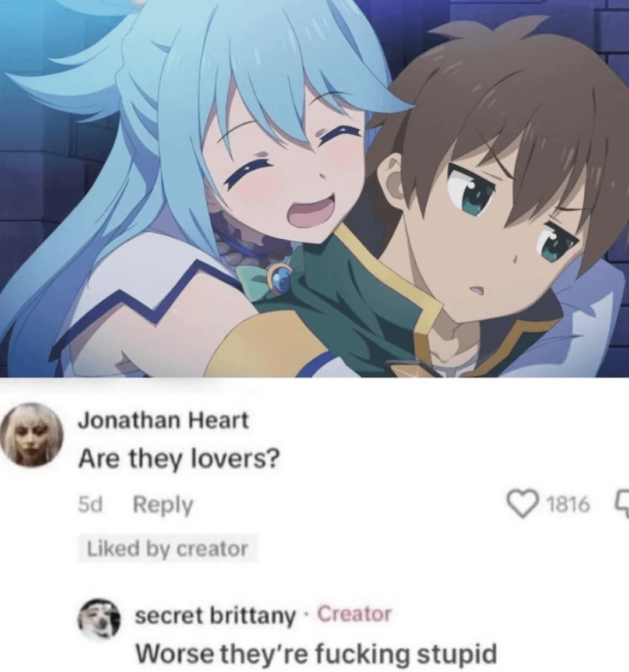Like Jonathan Heart's comment with the heart icon
Image resolution: width=629 pixels, height=672 pixels.
click(x=524, y=505)
